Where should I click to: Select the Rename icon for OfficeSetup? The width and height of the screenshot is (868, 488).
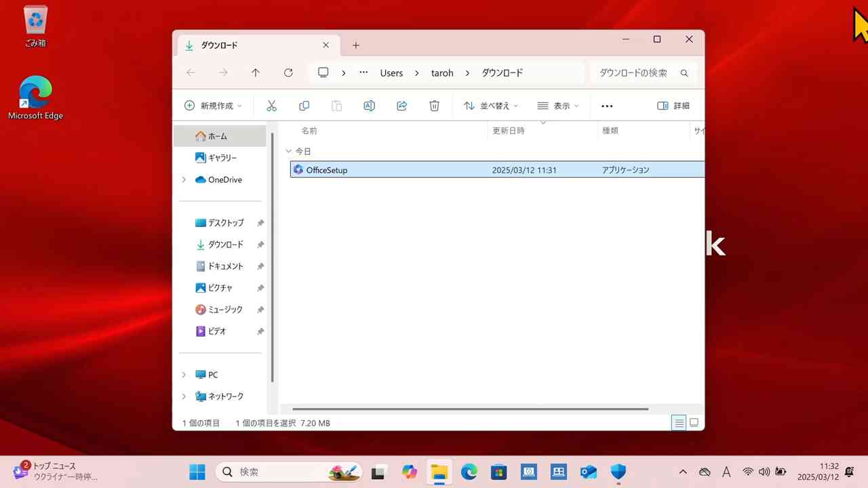pos(369,106)
